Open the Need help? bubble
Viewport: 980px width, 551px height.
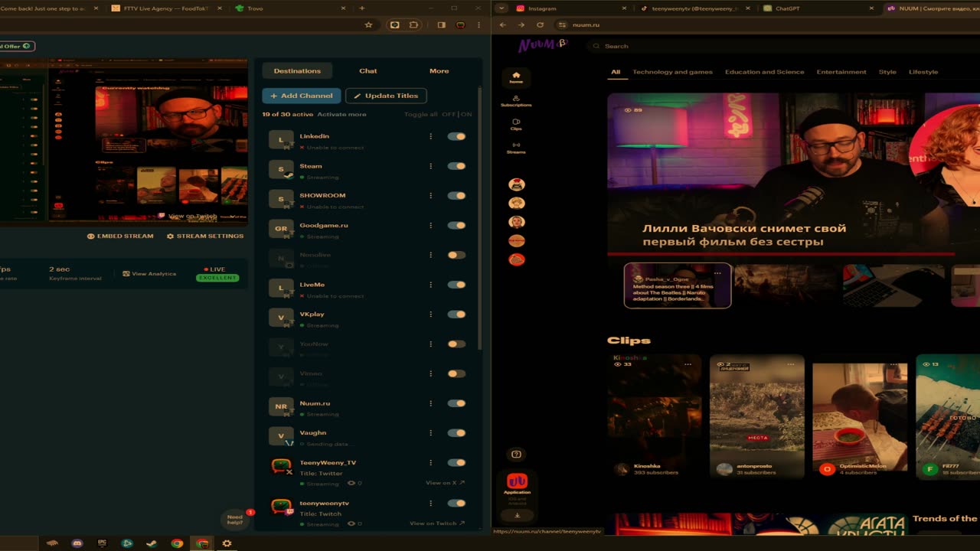[235, 519]
